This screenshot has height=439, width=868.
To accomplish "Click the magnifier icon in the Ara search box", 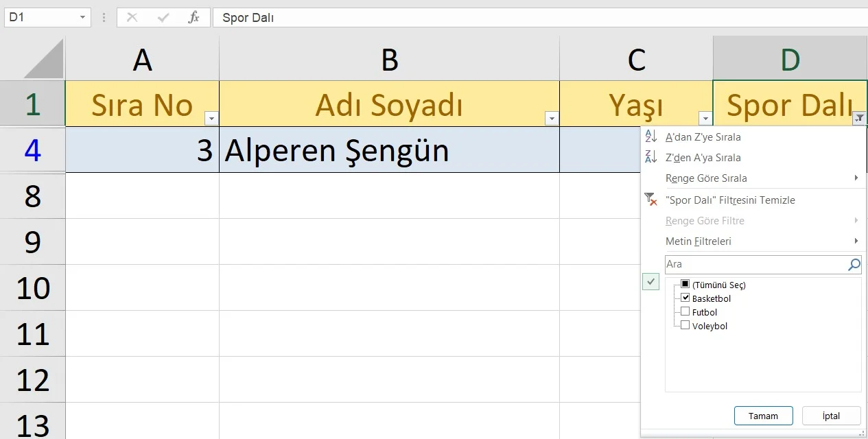I will coord(853,264).
